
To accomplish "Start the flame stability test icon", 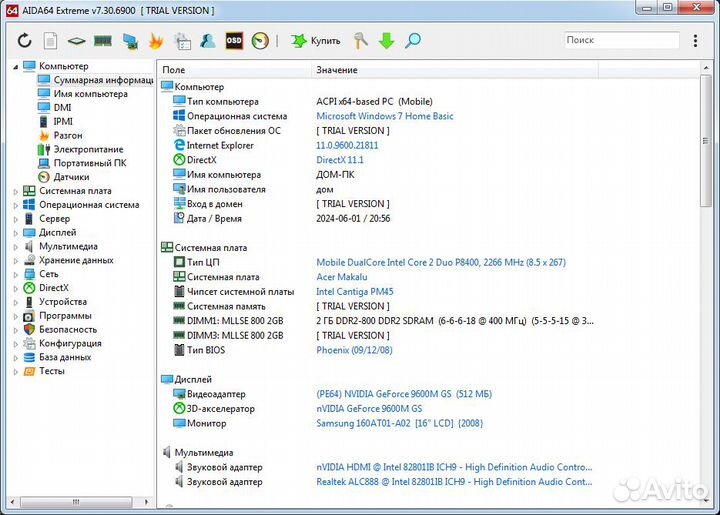I will click(156, 41).
